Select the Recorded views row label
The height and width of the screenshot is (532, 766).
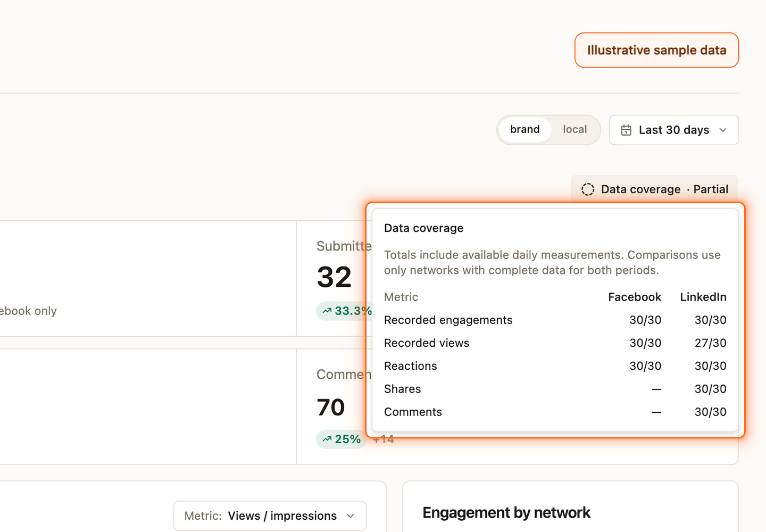pyautogui.click(x=427, y=343)
